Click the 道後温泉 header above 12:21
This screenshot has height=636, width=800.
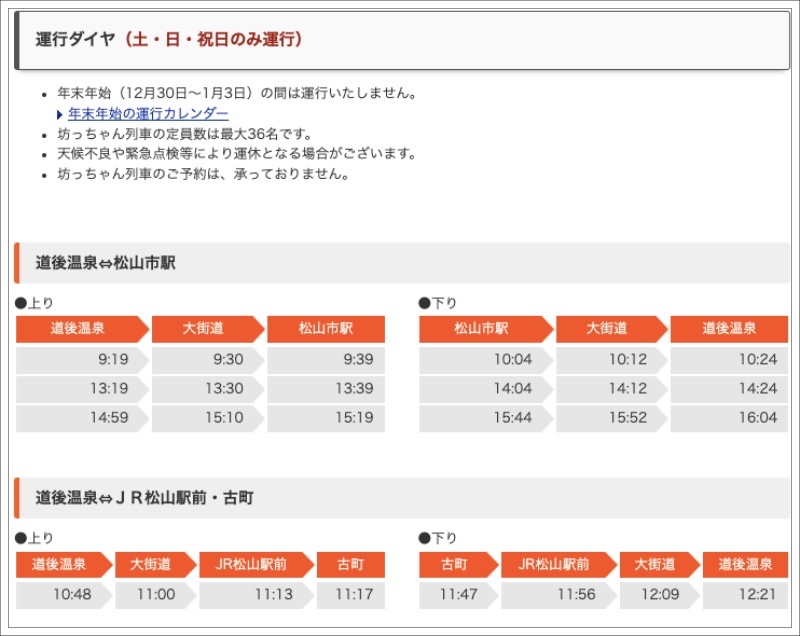tap(745, 565)
